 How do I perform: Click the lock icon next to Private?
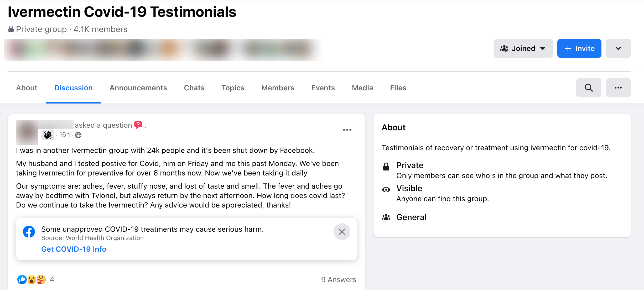(386, 166)
